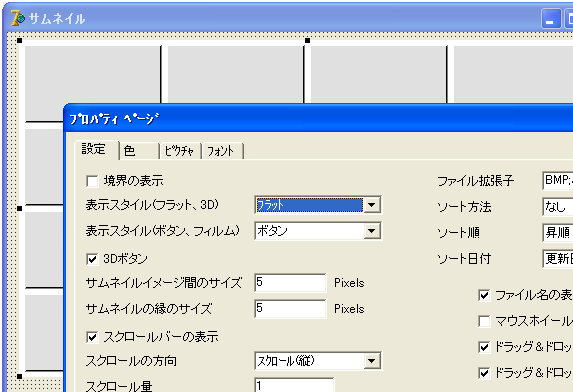
Task: Click the top-left selection handle of the control
Action: [x=20, y=41]
